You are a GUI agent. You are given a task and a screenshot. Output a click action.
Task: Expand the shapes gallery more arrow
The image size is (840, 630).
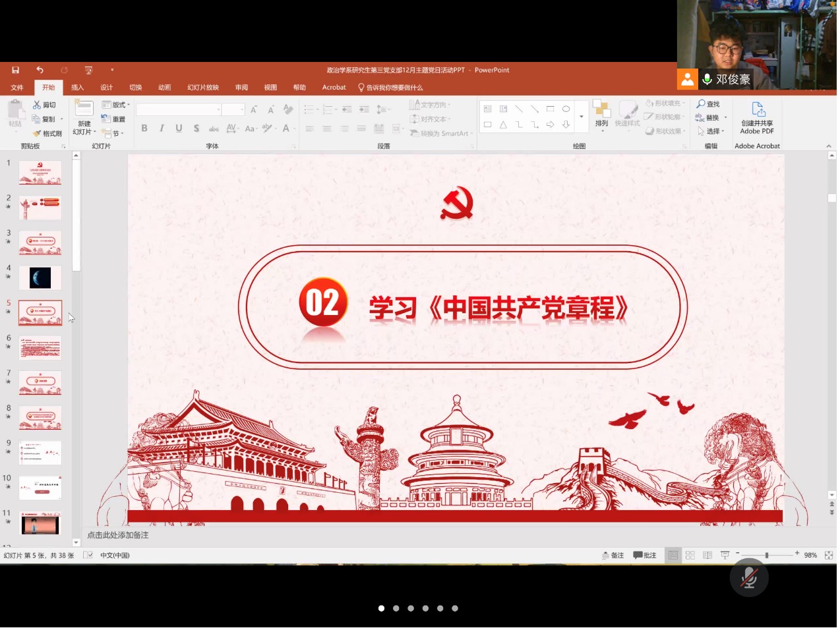pos(581,117)
